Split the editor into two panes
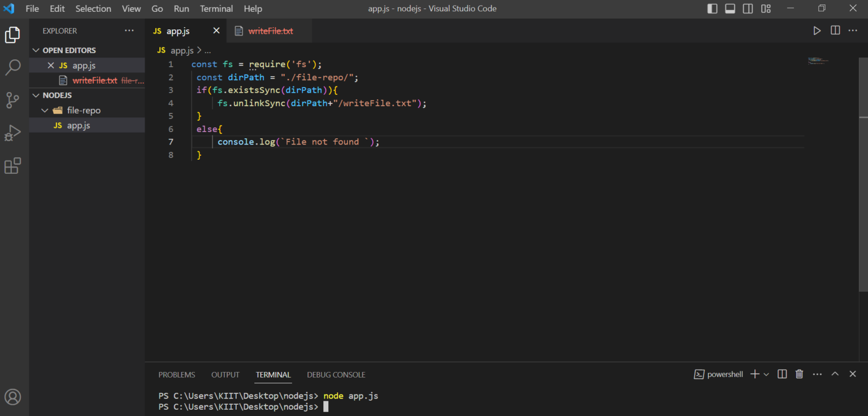 [835, 30]
